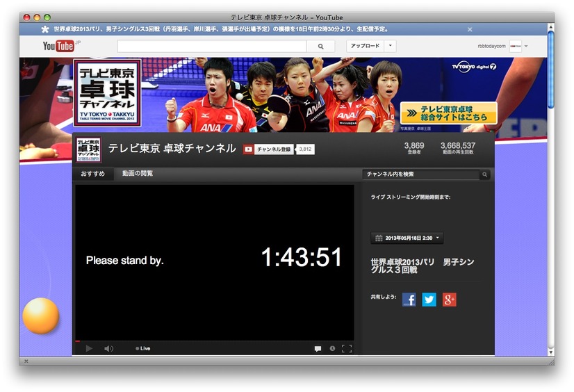This screenshot has height=392, width=574.
Task: Click the x icon in bottom status bar
Action: pos(26,361)
